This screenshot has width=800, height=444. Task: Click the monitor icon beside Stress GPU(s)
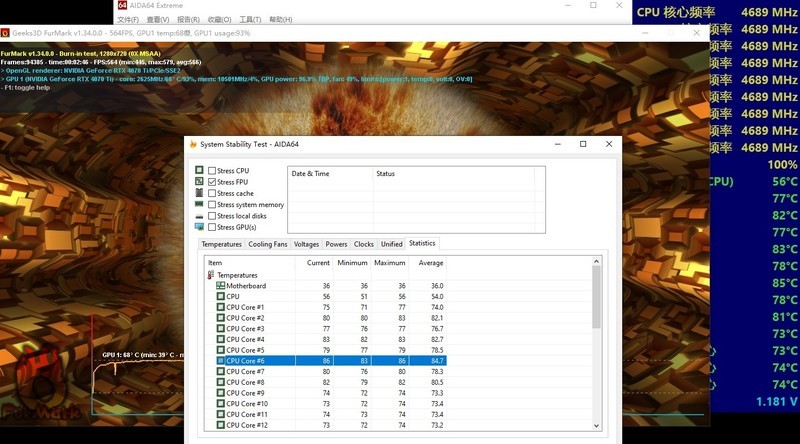(x=199, y=227)
